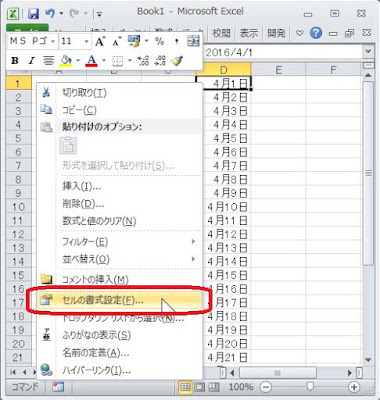Click the Accounting Number Format icon
The height and width of the screenshot is (400, 380).
134,41
